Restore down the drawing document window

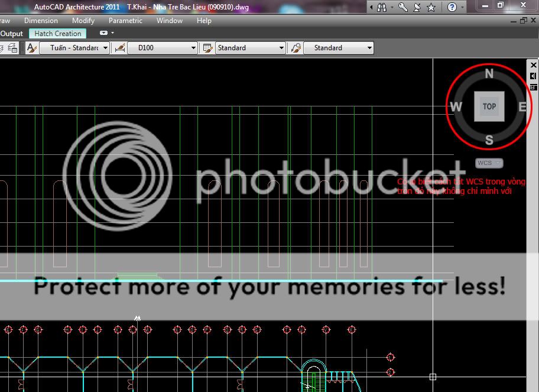click(523, 21)
